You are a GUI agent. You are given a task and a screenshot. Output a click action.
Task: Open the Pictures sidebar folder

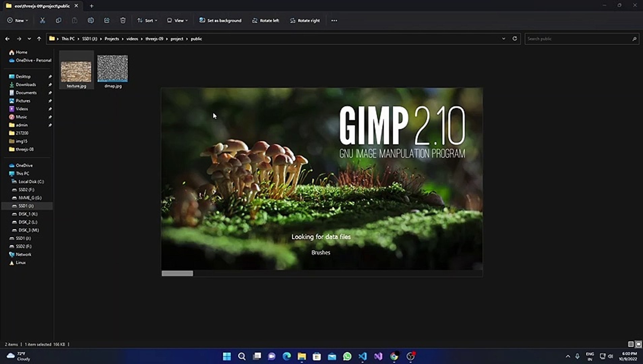tap(23, 101)
